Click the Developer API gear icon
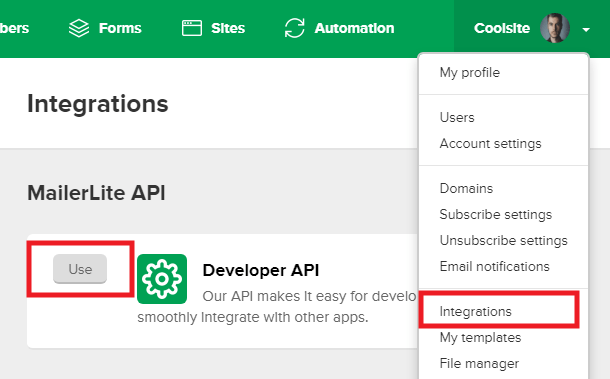This screenshot has height=379, width=610. (162, 279)
